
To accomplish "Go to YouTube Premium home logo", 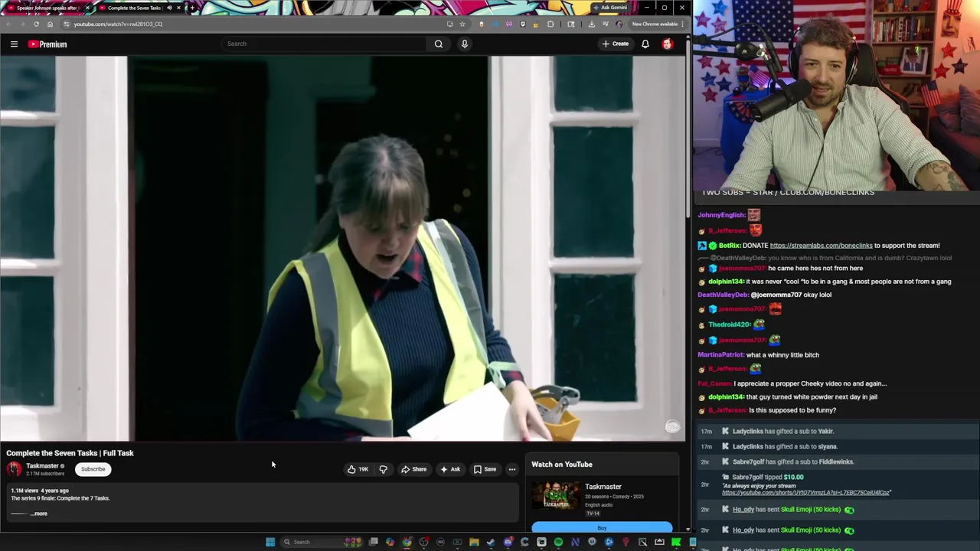I will coord(47,44).
